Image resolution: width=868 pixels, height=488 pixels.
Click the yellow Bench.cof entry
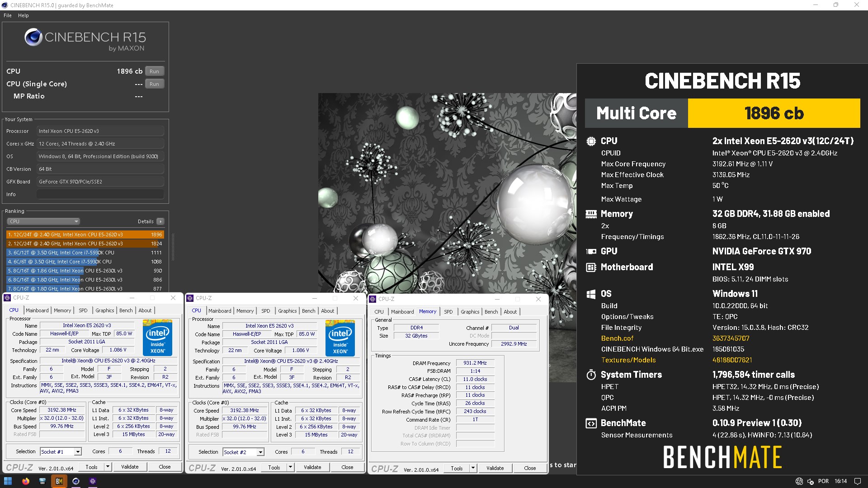click(x=617, y=338)
